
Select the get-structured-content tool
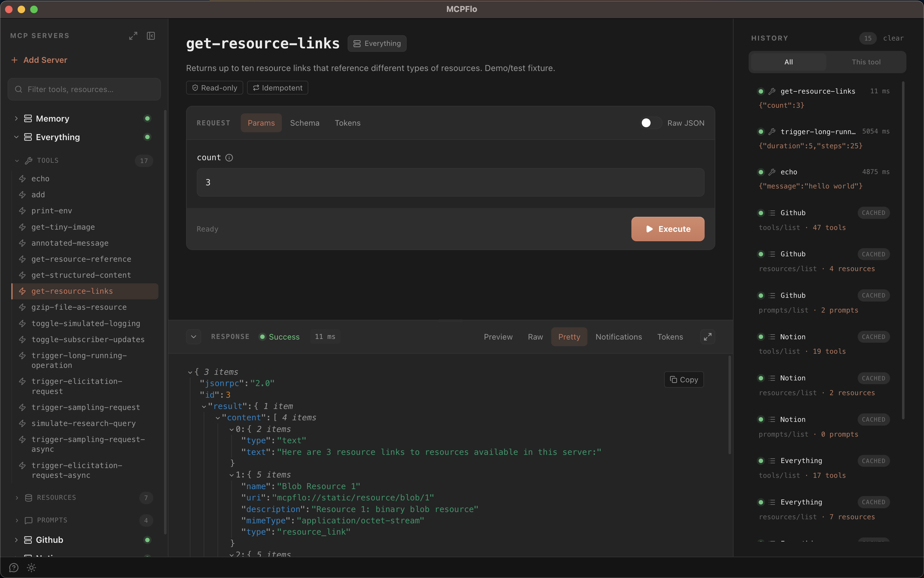coord(85,275)
